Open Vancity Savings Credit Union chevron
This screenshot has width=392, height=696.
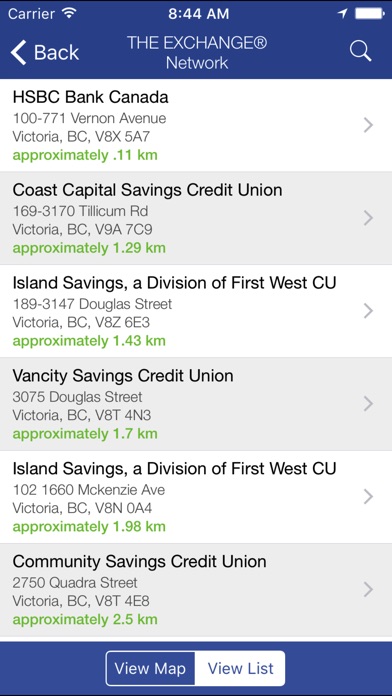pos(368,404)
